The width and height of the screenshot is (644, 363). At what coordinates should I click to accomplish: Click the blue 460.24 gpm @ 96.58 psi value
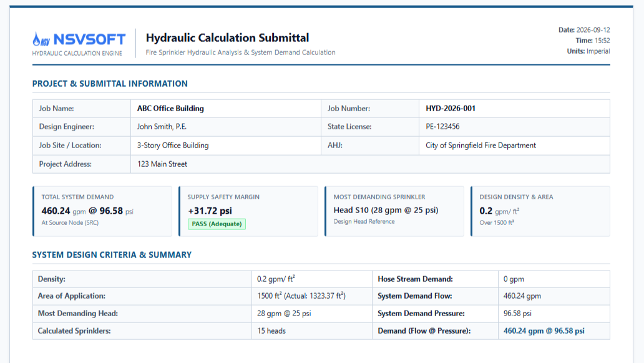[x=544, y=331]
